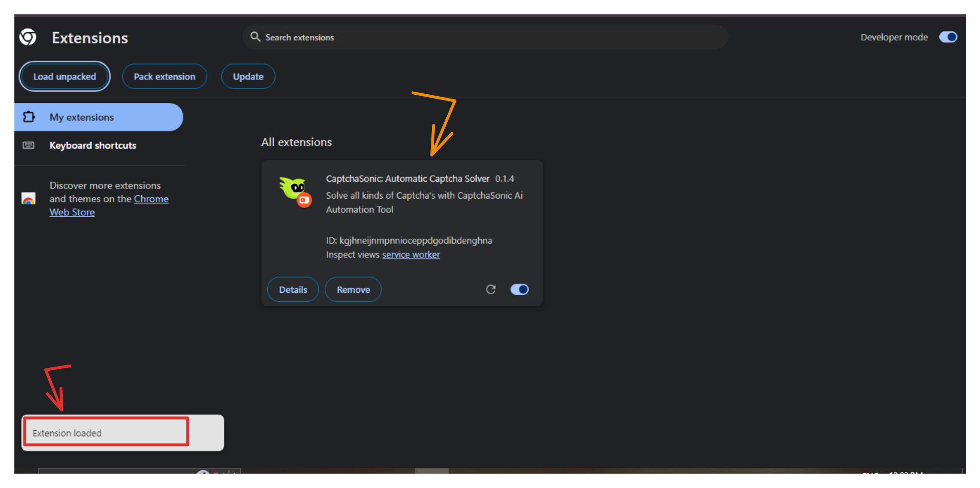Click the Extension loaded toast notification
This screenshot has height=488, width=980.
(123, 433)
